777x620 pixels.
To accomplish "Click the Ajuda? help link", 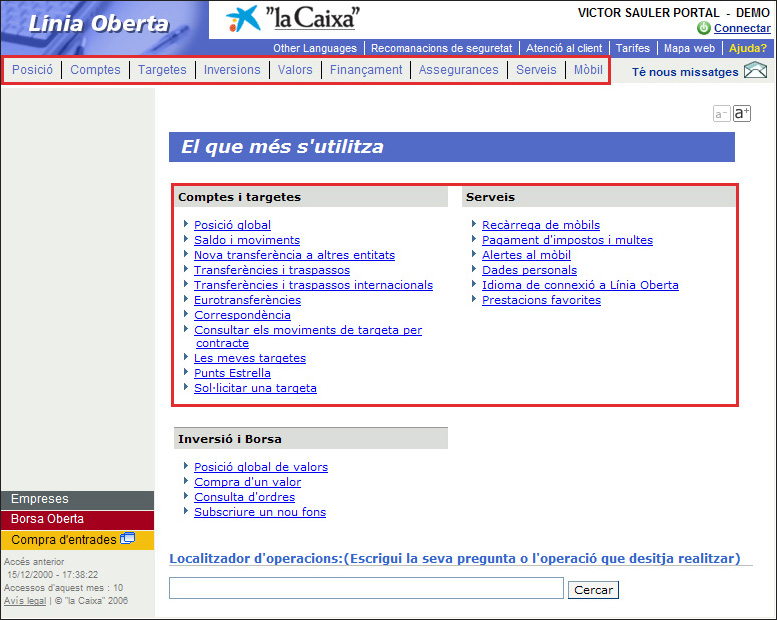I will (748, 48).
